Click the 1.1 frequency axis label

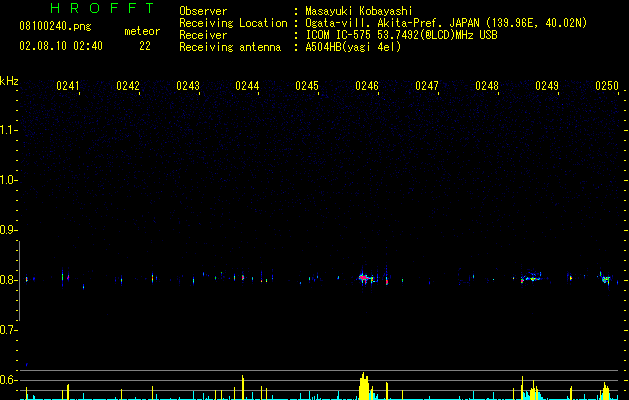click(x=8, y=130)
